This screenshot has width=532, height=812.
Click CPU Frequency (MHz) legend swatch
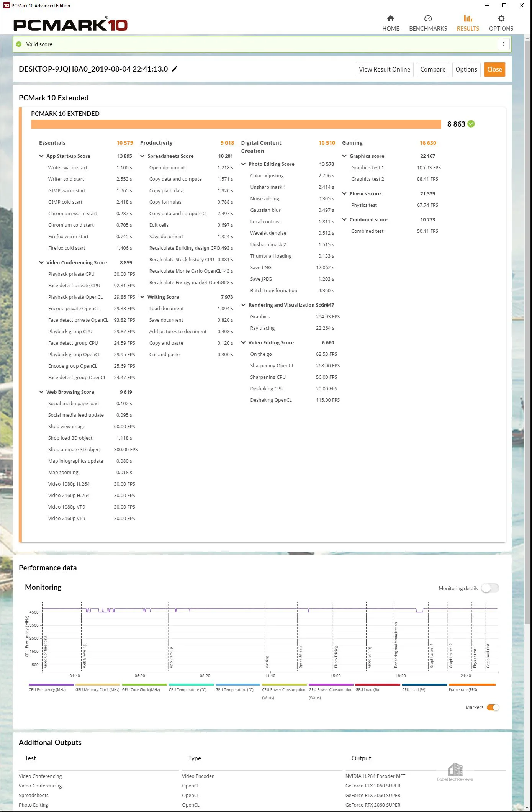click(x=51, y=684)
